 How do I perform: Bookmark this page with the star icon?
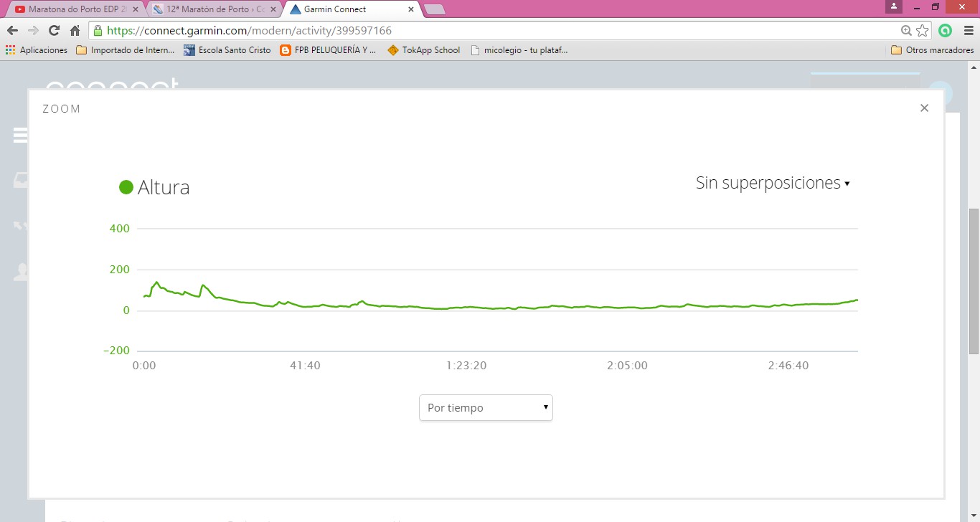tap(923, 31)
